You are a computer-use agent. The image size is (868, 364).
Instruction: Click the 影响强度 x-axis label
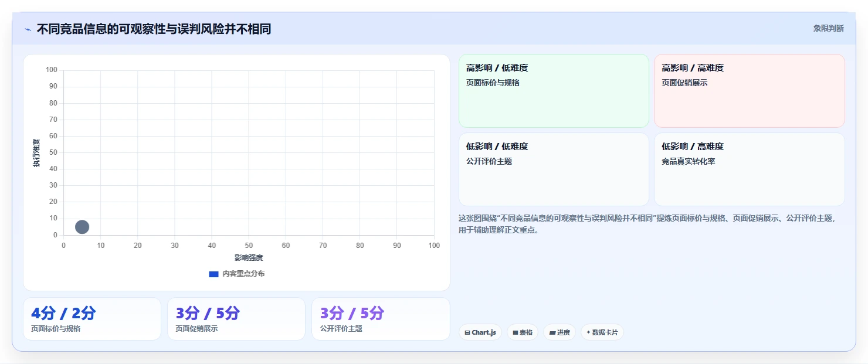pos(249,257)
